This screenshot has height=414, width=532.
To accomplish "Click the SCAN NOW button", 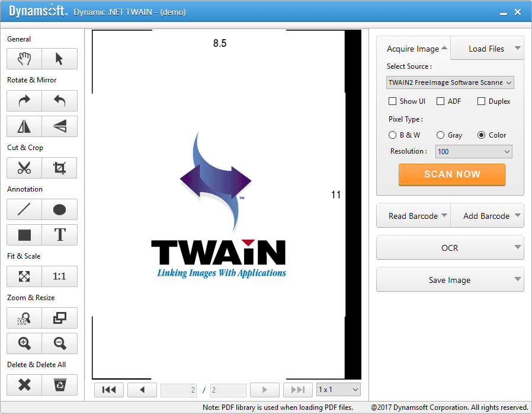I will click(452, 174).
